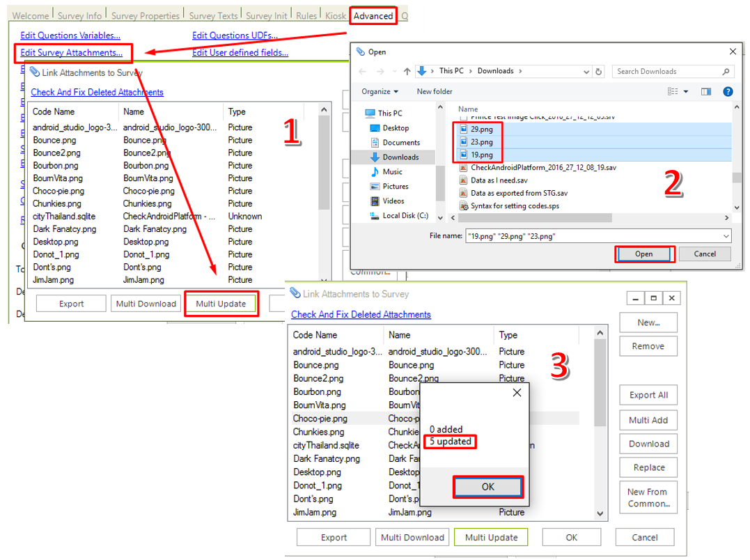
Task: Click OK in the updated message box
Action: click(488, 487)
